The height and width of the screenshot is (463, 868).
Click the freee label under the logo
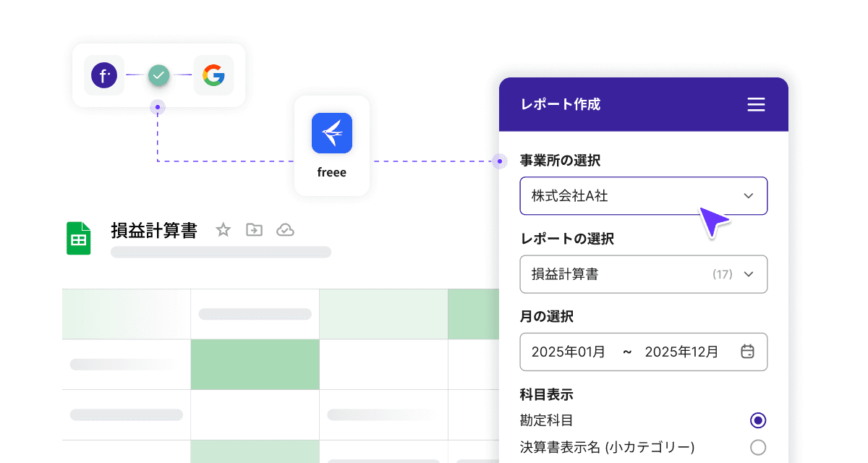332,173
